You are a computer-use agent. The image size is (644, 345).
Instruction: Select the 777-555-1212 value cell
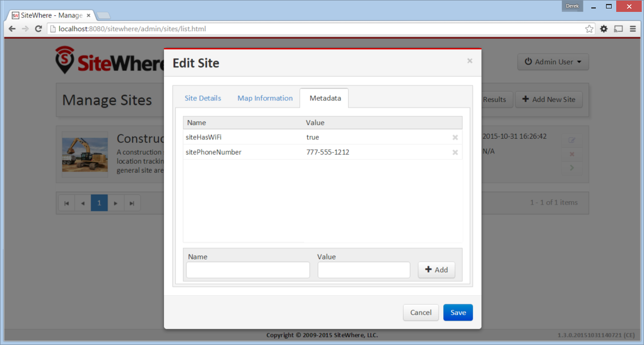(328, 152)
